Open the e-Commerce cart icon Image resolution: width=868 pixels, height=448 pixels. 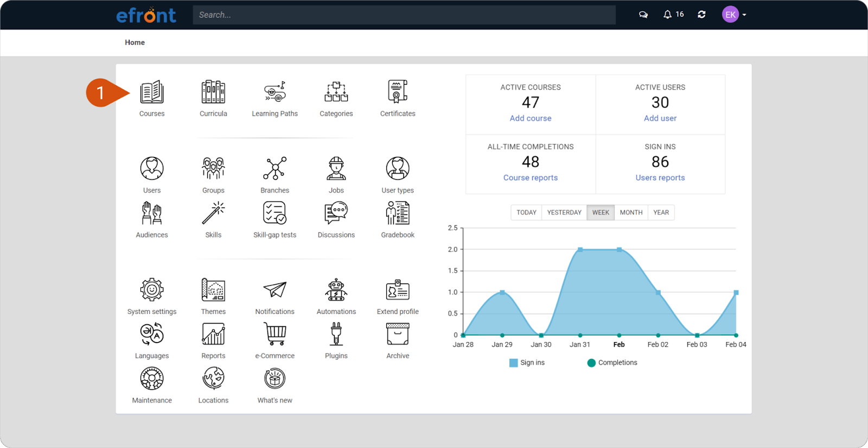point(275,334)
